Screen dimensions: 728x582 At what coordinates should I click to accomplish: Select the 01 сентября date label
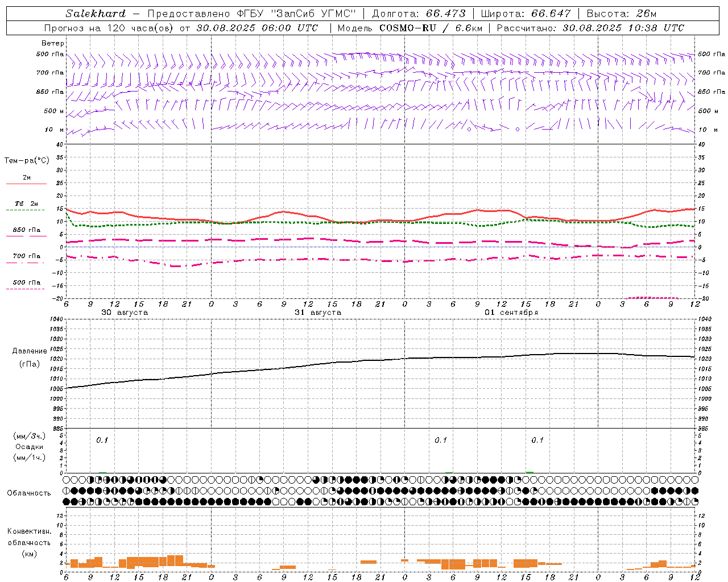[x=511, y=313]
